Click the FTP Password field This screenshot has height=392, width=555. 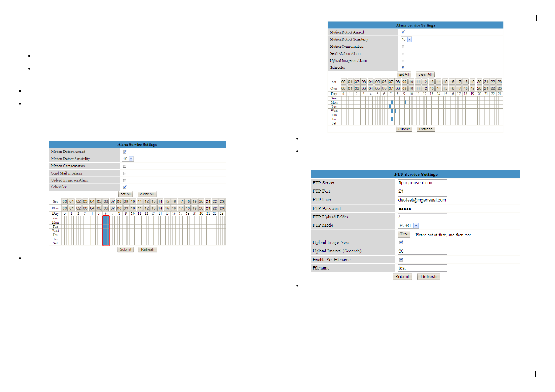pos(420,209)
